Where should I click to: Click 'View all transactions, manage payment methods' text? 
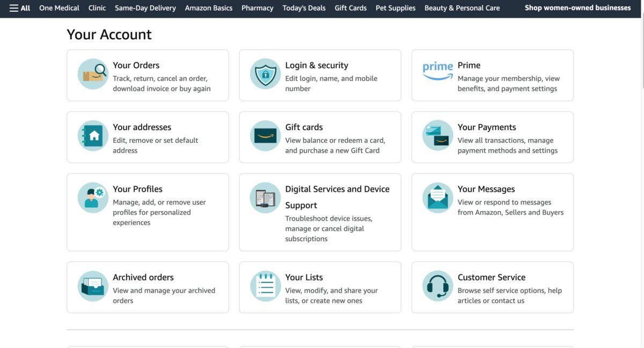pos(508,145)
